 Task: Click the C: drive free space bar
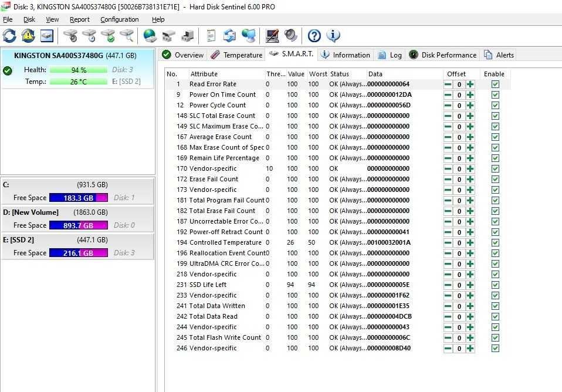79,198
